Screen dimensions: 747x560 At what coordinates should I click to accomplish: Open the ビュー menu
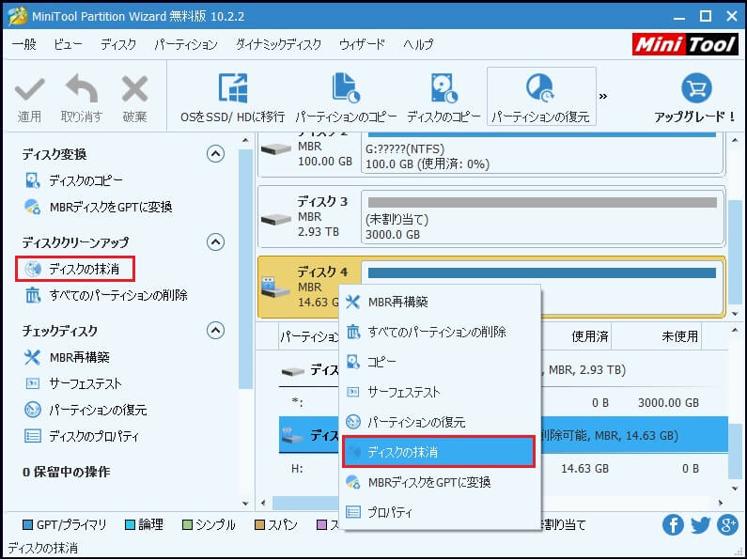pyautogui.click(x=68, y=44)
